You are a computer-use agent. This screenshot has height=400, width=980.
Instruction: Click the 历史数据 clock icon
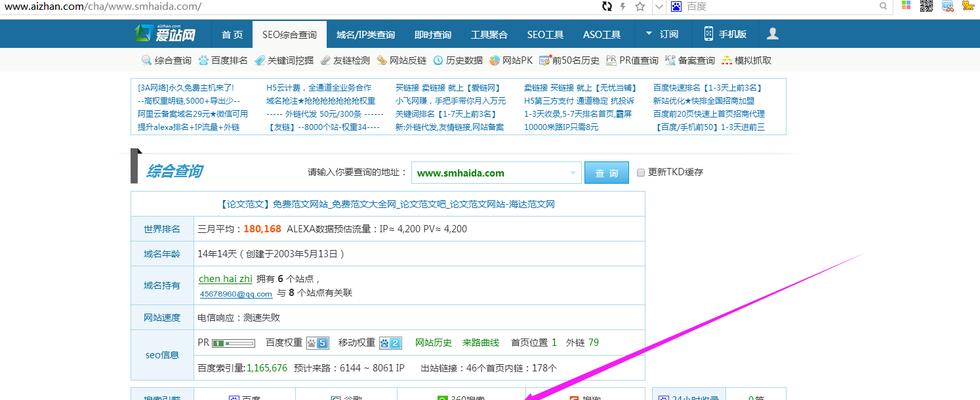pyautogui.click(x=438, y=61)
